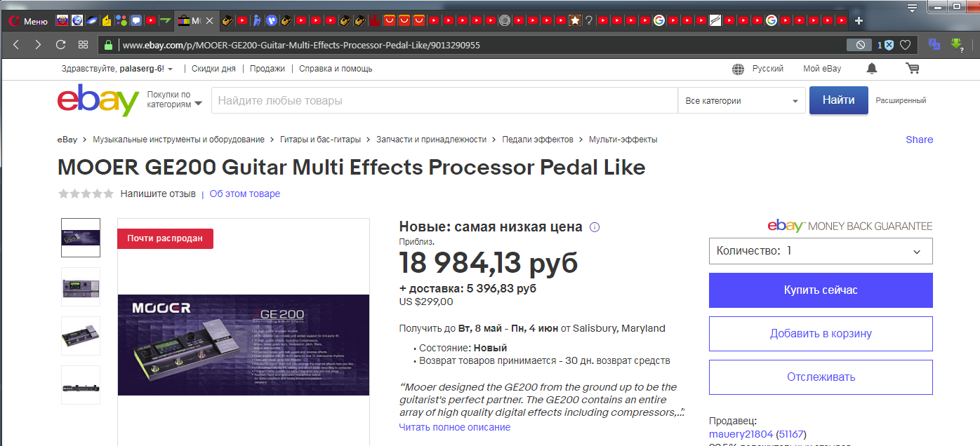980x446 pixels.
Task: Close the active eBay tab
Action: point(208,21)
